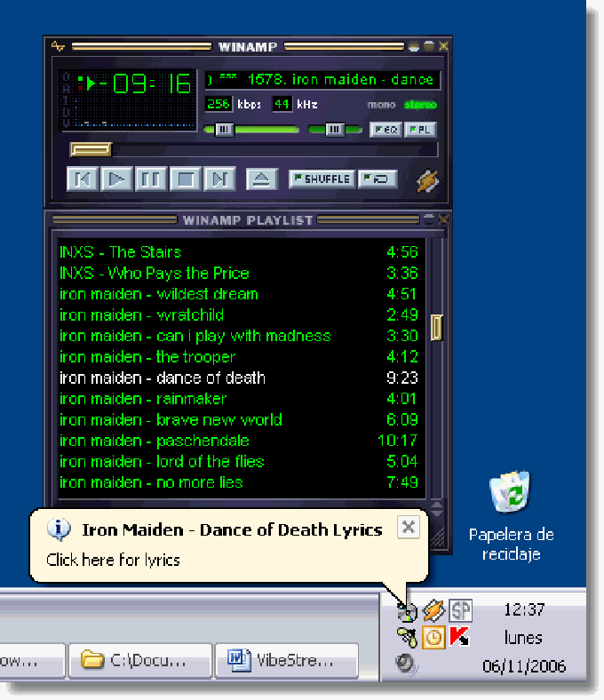The height and width of the screenshot is (700, 604).
Task: Select 'INXS - The Stairs' in playlist
Action: click(x=239, y=251)
